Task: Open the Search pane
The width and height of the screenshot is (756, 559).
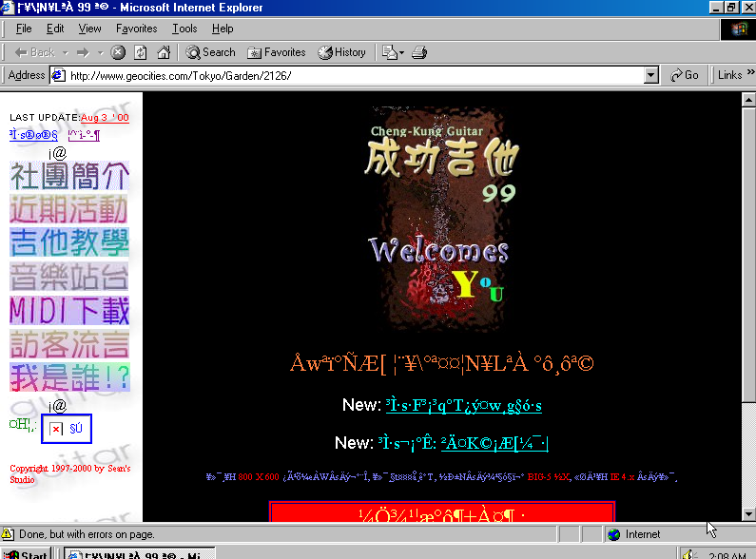Action: 210,52
